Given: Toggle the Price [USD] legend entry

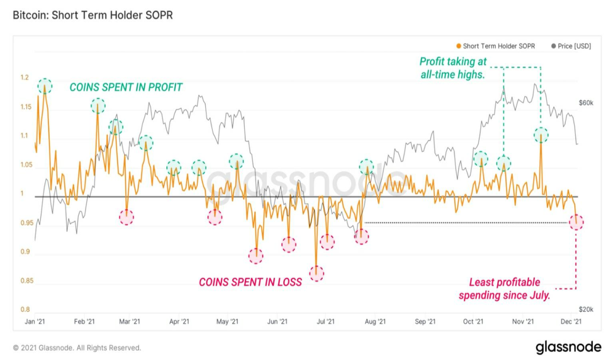Looking at the screenshot, I should click(x=571, y=46).
